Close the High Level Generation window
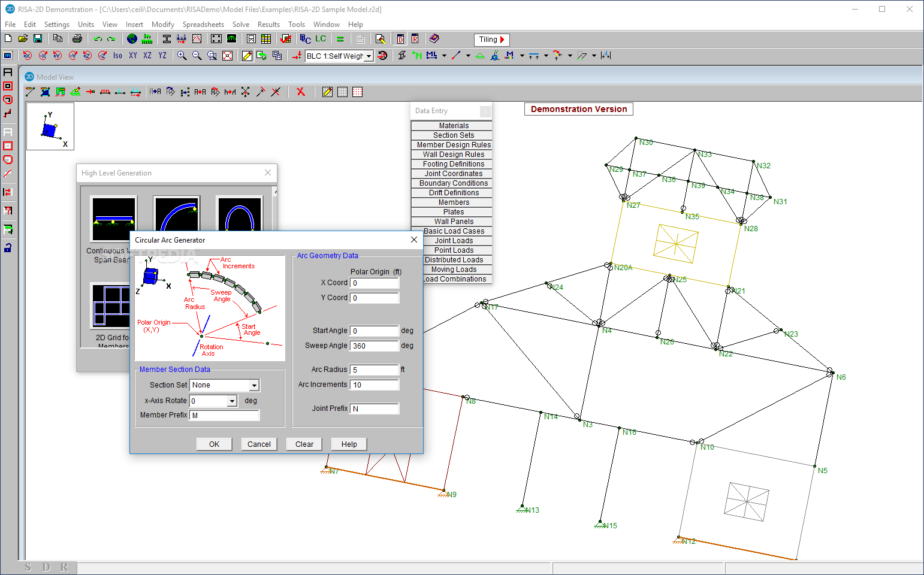 [268, 172]
